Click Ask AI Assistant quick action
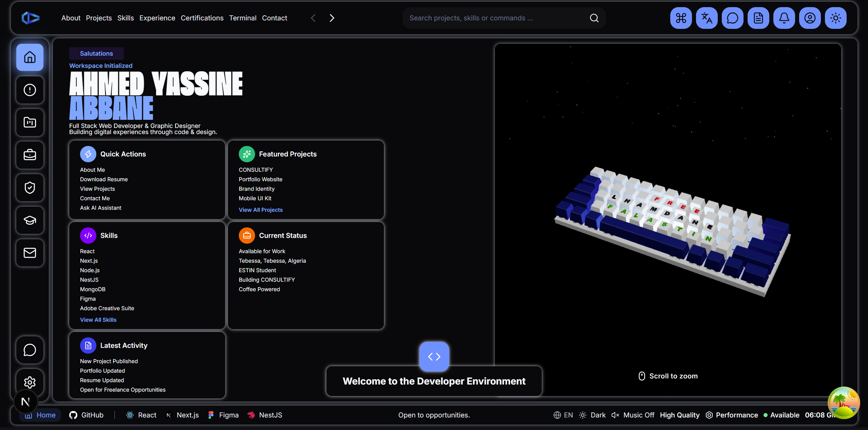The height and width of the screenshot is (430, 868). [x=100, y=208]
